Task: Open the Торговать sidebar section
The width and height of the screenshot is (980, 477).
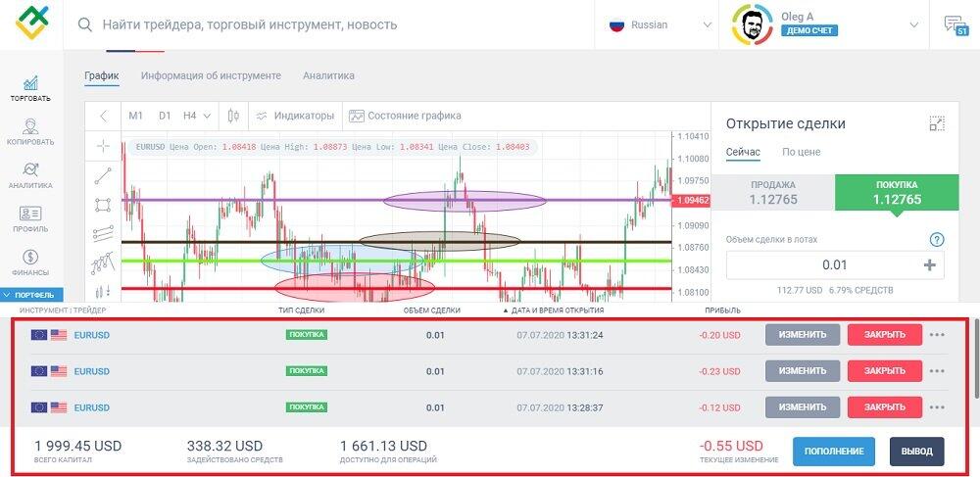Action: pyautogui.click(x=30, y=89)
